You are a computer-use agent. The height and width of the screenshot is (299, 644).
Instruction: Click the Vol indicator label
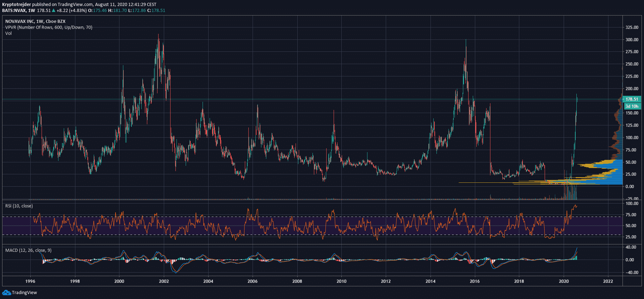pyautogui.click(x=8, y=33)
